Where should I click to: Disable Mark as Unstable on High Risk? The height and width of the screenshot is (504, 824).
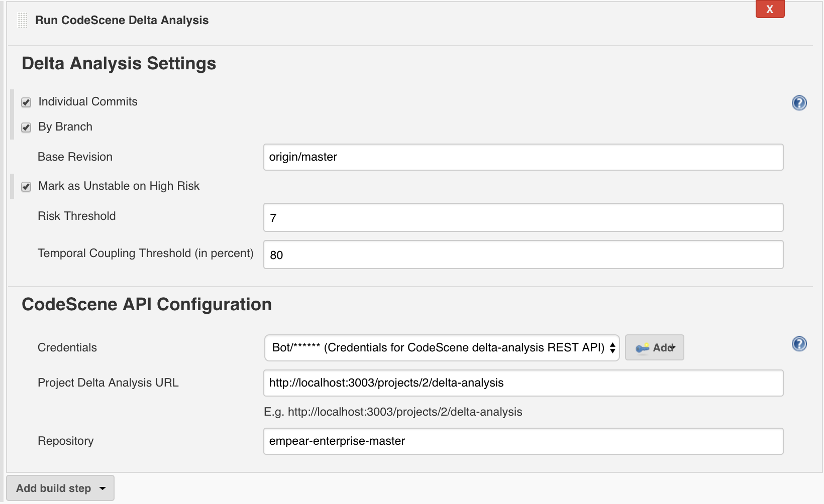26,187
